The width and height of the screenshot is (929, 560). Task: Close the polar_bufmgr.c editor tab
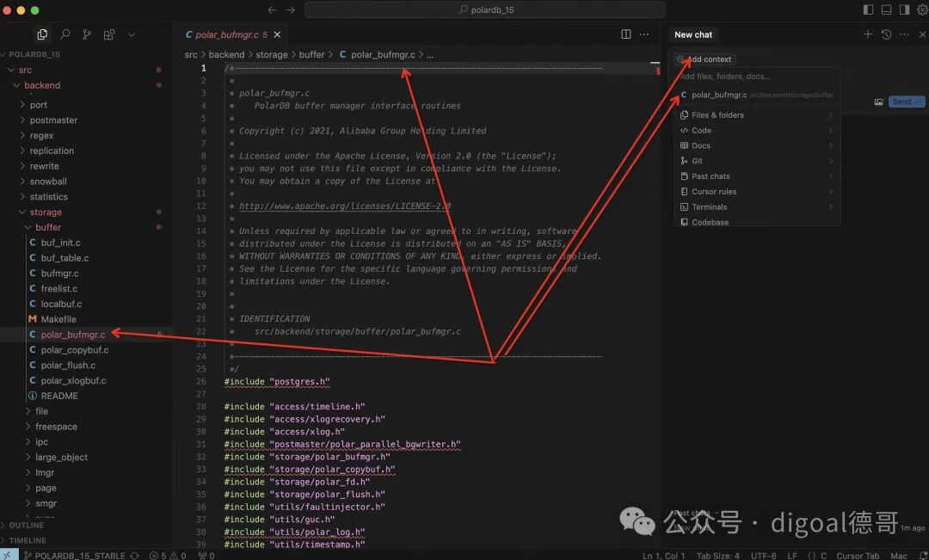click(x=277, y=34)
